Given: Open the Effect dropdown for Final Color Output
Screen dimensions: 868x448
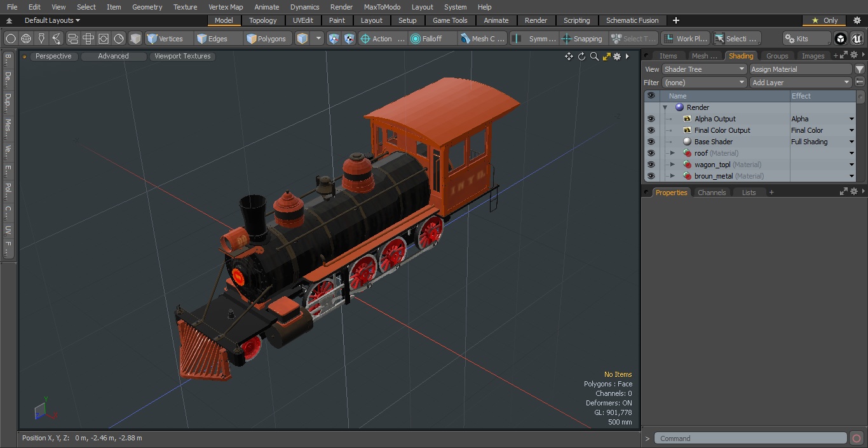Looking at the screenshot, I should tap(851, 130).
